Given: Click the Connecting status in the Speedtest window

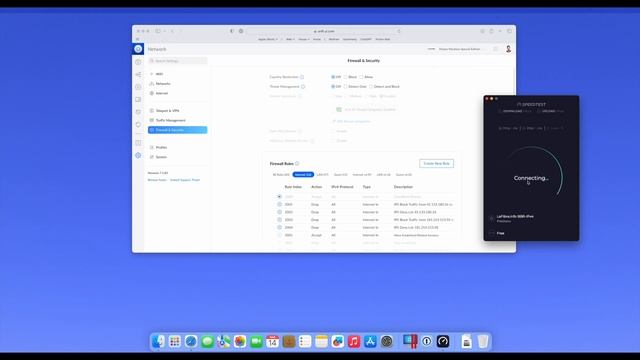Looking at the screenshot, I should tap(531, 178).
